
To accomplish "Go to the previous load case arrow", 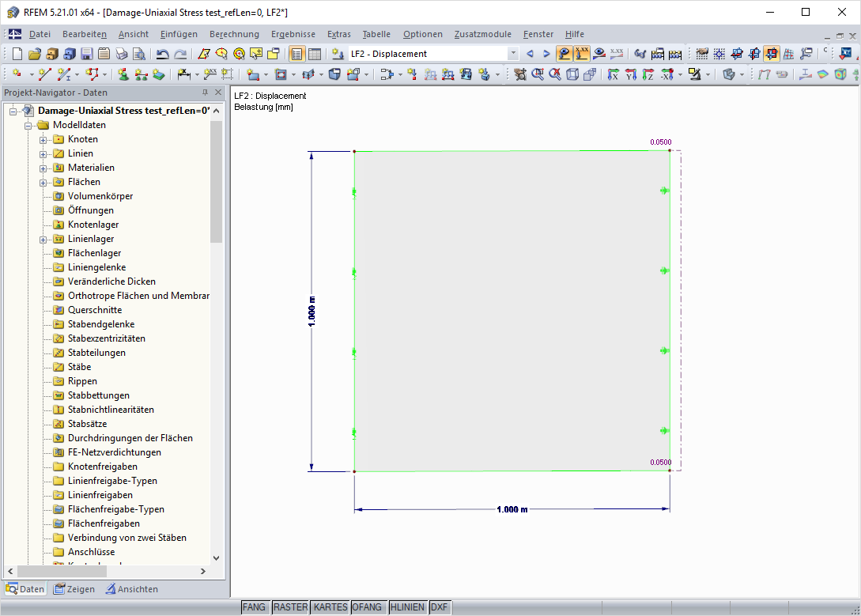I will point(528,53).
